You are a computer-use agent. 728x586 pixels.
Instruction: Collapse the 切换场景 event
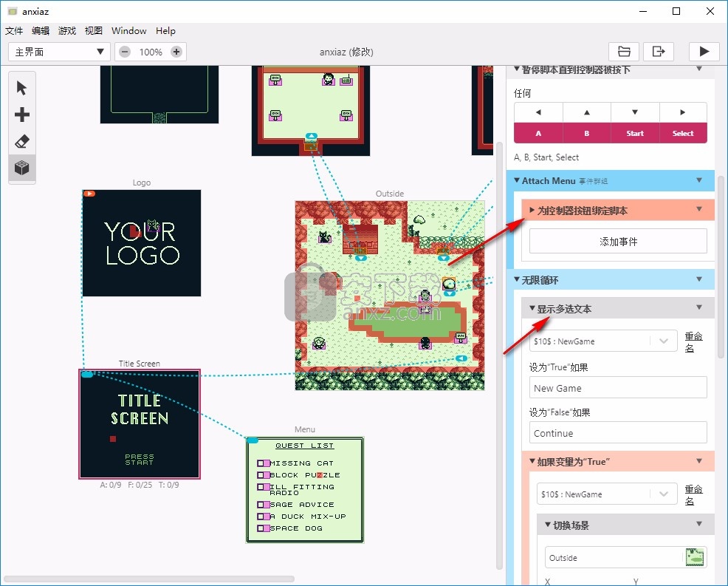(x=547, y=525)
